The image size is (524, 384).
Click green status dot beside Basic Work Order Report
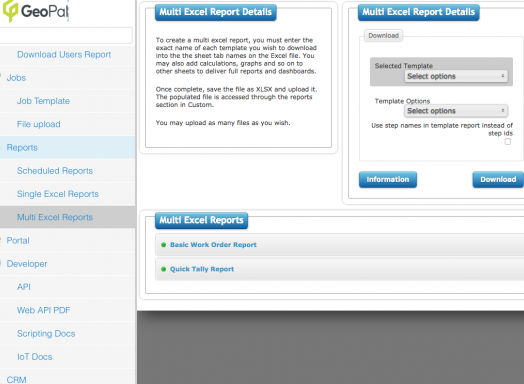tap(163, 245)
